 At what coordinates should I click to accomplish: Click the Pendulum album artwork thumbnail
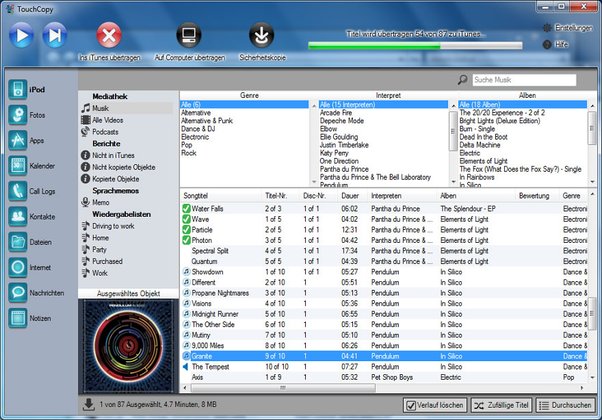[129, 346]
